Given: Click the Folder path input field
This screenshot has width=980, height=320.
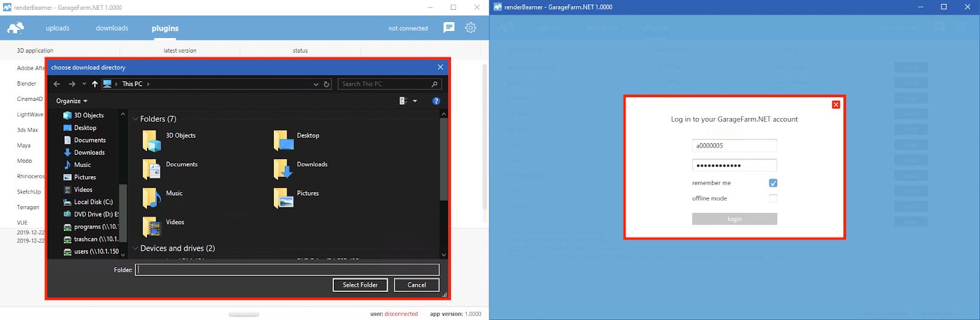Looking at the screenshot, I should 287,269.
